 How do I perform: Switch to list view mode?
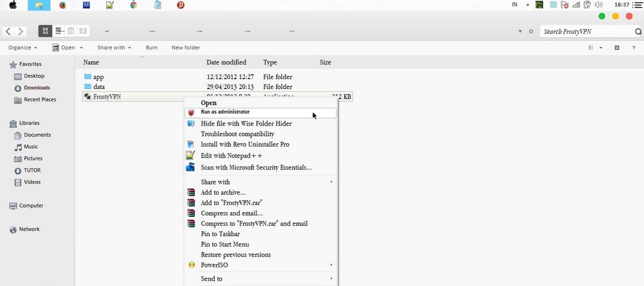click(x=58, y=31)
